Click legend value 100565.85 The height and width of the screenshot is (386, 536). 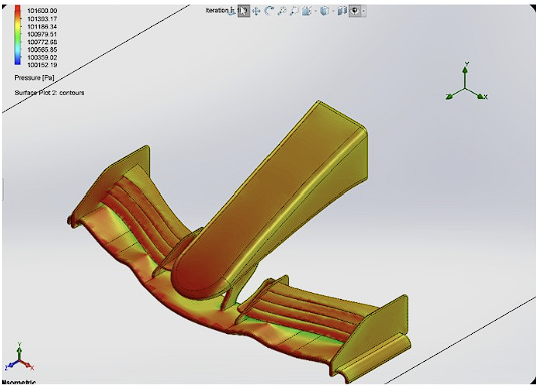42,50
